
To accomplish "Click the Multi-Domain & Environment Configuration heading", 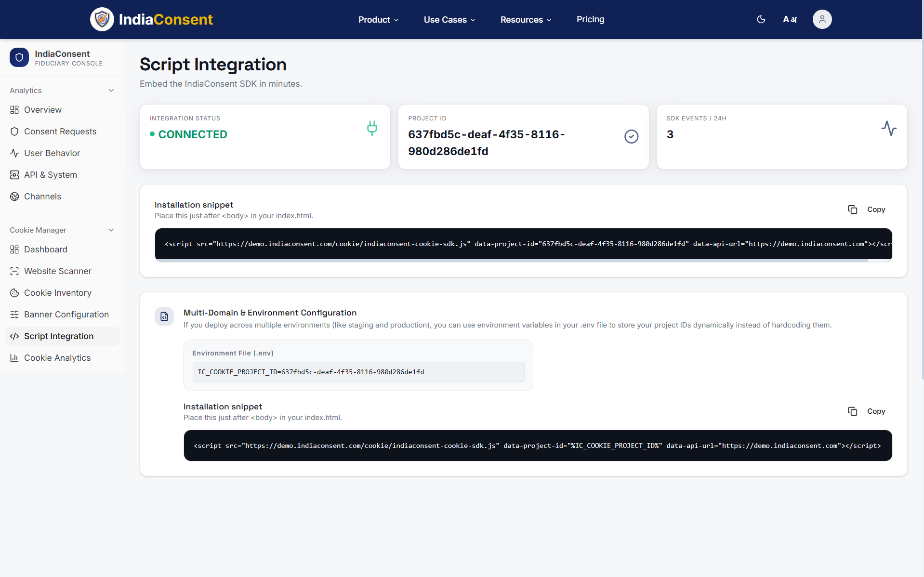I will pos(270,313).
